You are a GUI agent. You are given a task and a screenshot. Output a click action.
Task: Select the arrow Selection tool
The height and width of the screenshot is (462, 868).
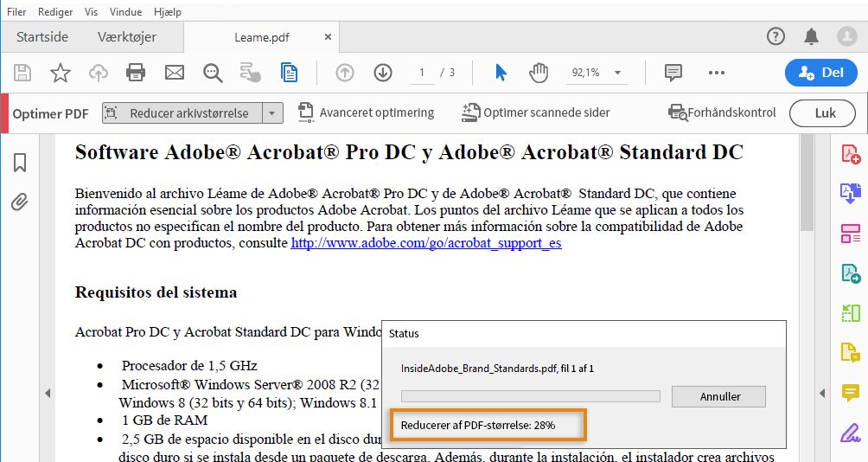coord(501,73)
